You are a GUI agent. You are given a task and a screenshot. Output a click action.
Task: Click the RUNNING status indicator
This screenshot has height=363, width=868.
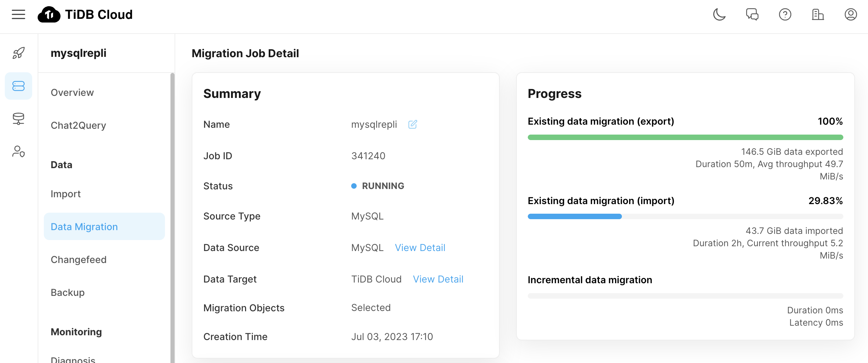click(378, 186)
